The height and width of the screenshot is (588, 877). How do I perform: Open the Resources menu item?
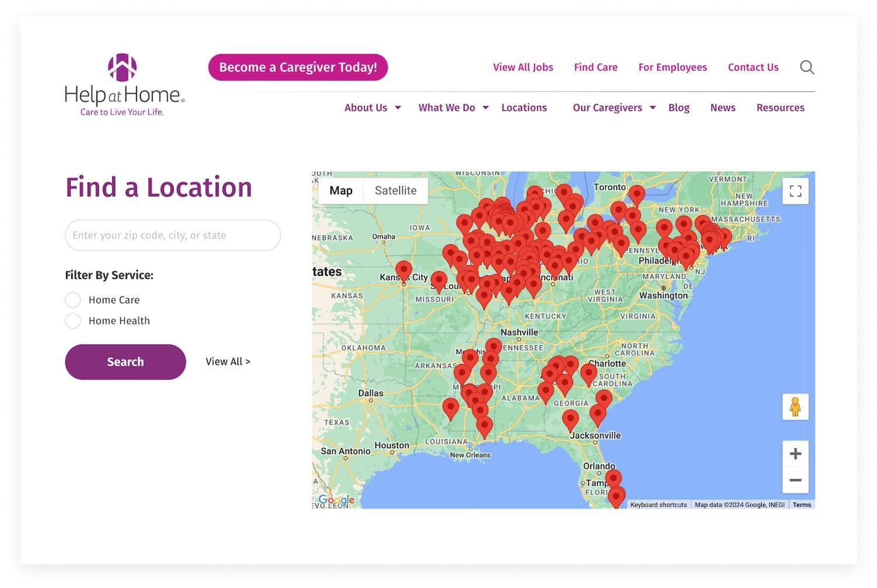781,108
